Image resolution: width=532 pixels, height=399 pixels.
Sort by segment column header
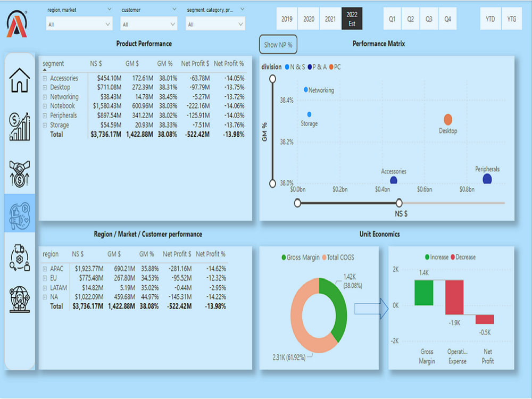pyautogui.click(x=53, y=63)
